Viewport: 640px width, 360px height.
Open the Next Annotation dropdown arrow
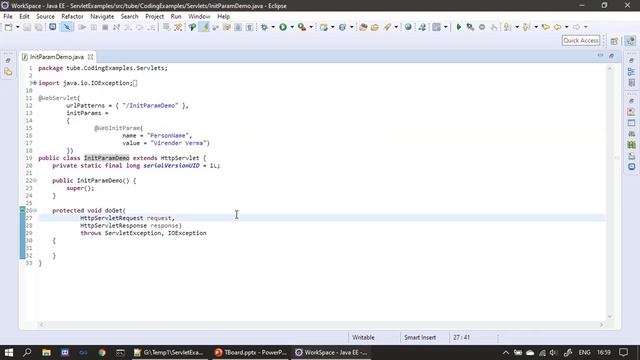(517, 27)
